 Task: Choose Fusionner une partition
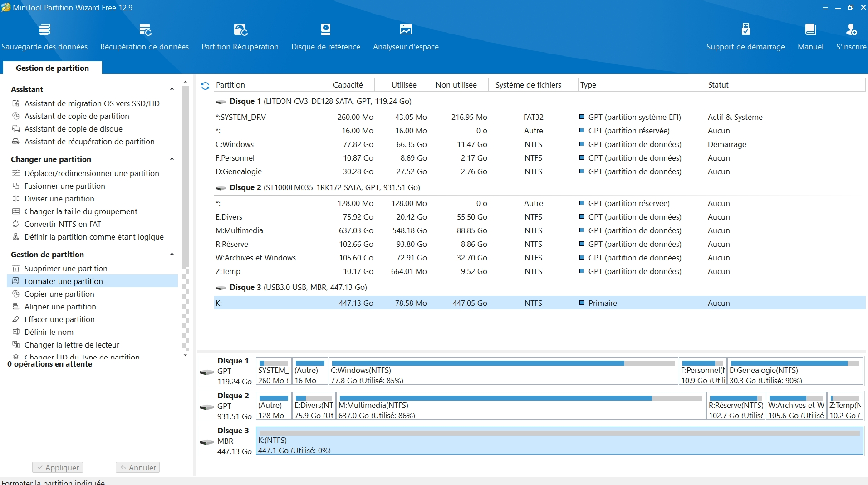[x=64, y=186]
